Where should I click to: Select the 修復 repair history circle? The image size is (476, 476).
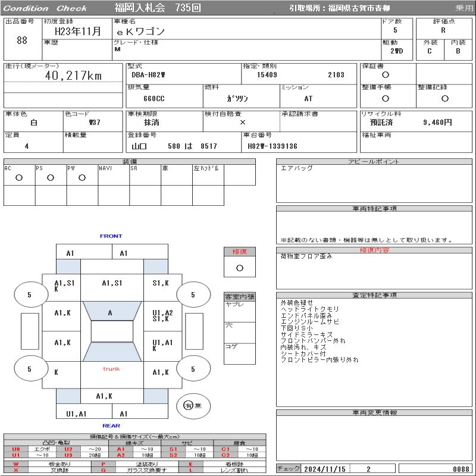point(239,268)
